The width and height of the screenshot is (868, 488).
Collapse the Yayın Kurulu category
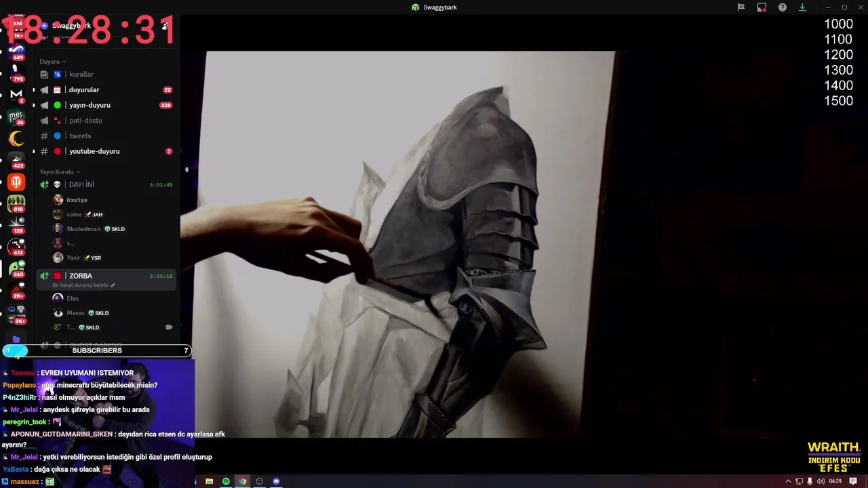(x=60, y=172)
